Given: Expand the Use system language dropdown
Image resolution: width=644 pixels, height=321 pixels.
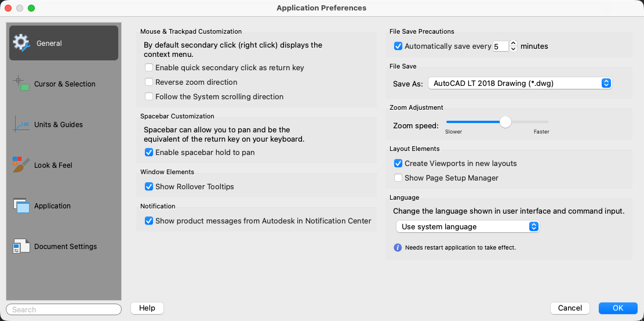Looking at the screenshot, I should (x=467, y=226).
